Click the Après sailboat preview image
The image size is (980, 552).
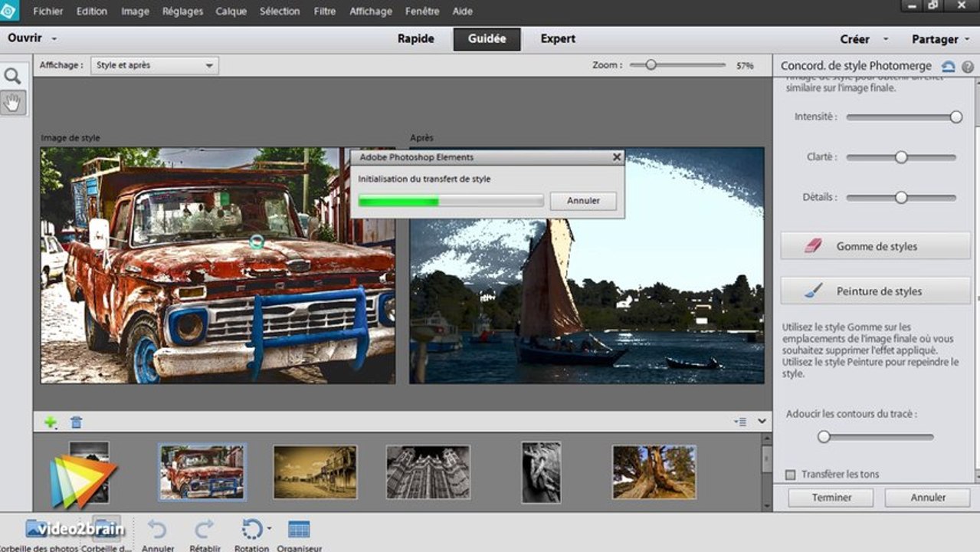587,265
